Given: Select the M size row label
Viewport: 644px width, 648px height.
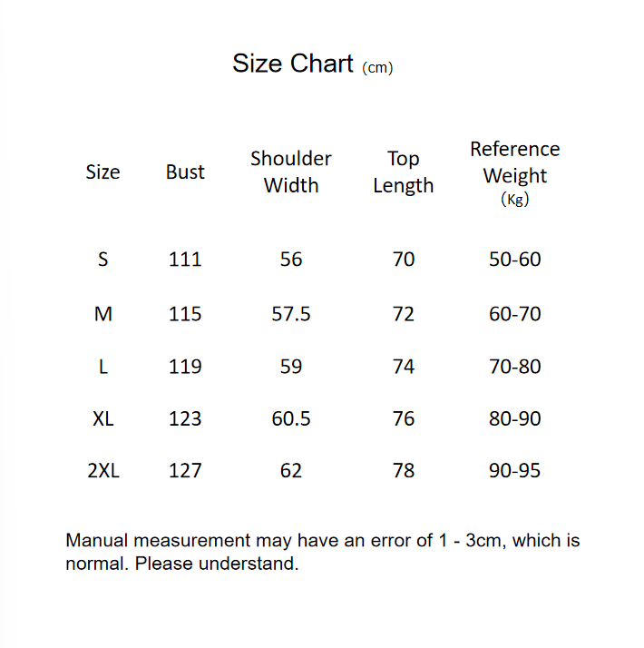Looking at the screenshot, I should coord(102,314).
